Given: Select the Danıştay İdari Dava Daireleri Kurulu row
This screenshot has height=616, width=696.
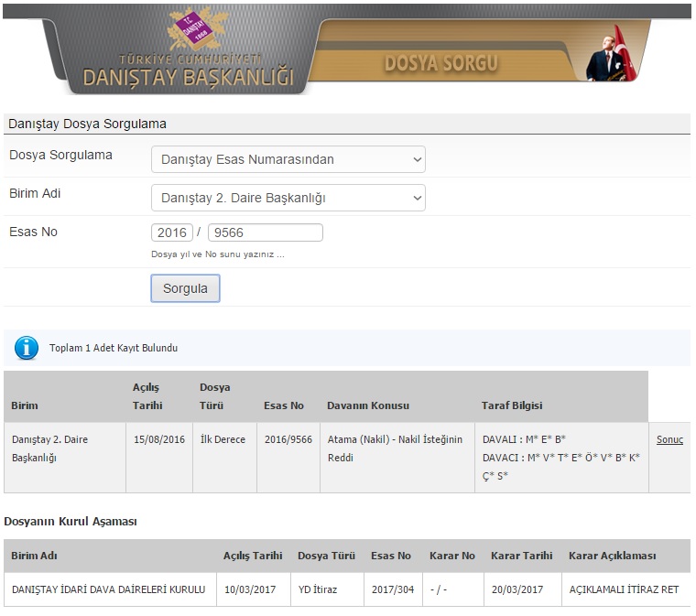Looking at the screenshot, I should (x=108, y=589).
